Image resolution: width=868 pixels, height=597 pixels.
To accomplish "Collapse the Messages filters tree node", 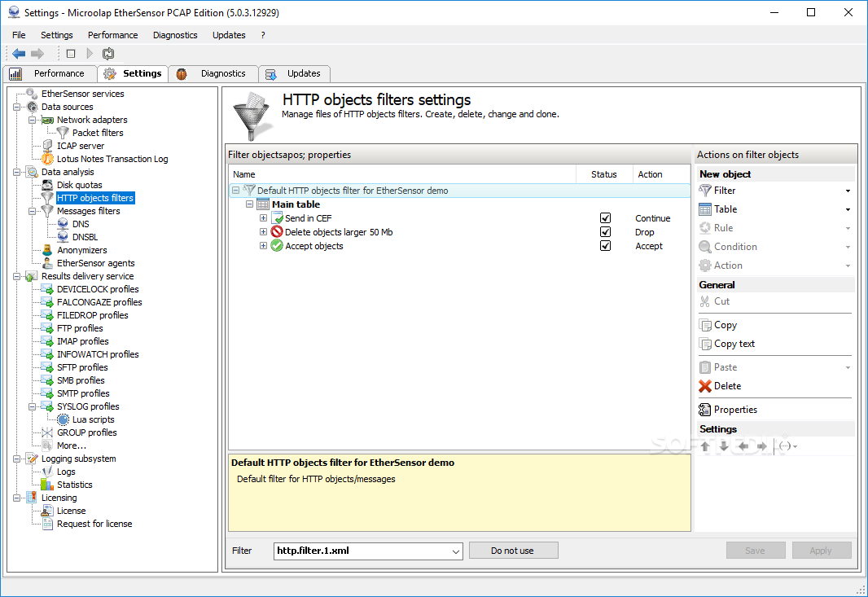I will pos(33,211).
